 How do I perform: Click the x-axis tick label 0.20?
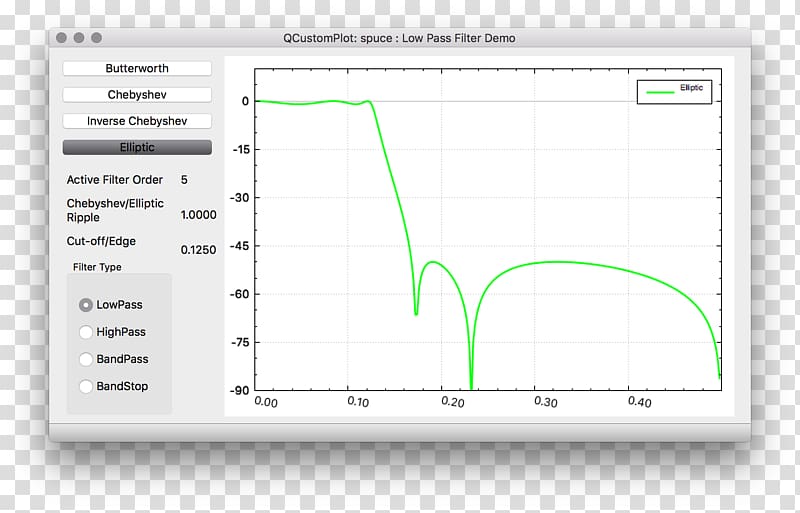(453, 402)
